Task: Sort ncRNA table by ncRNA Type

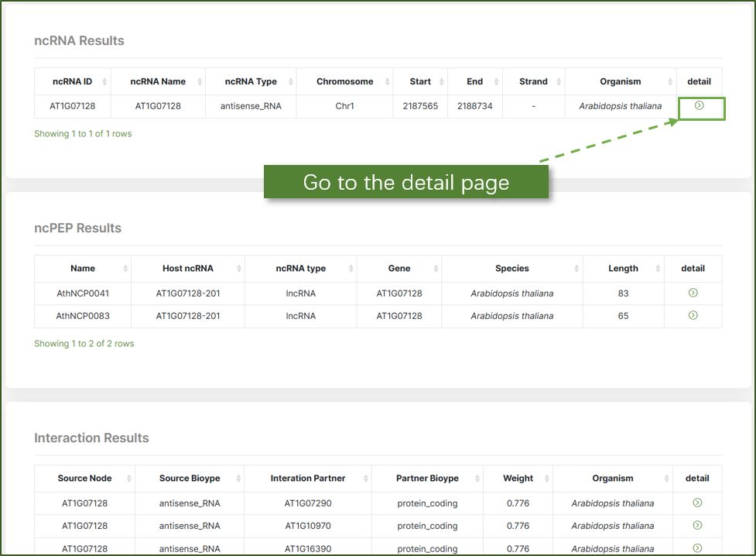Action: [251, 81]
